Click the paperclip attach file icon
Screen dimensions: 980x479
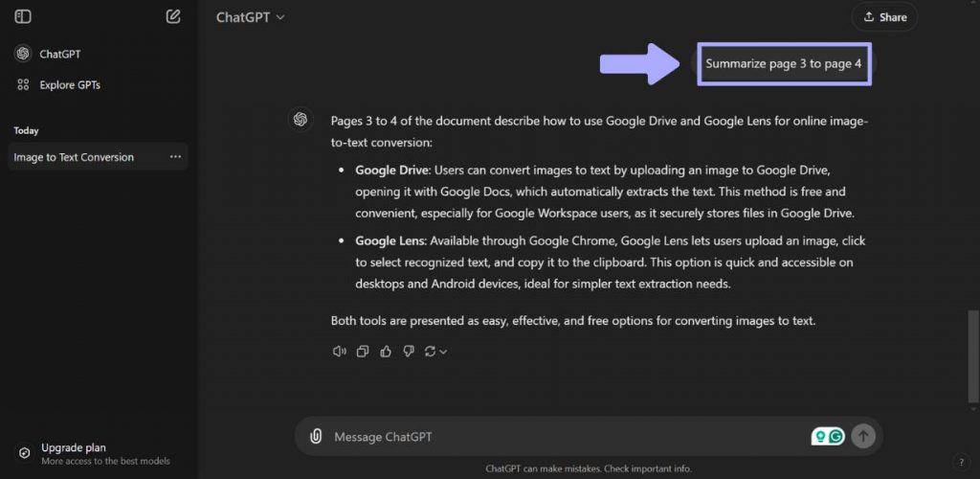[316, 436]
